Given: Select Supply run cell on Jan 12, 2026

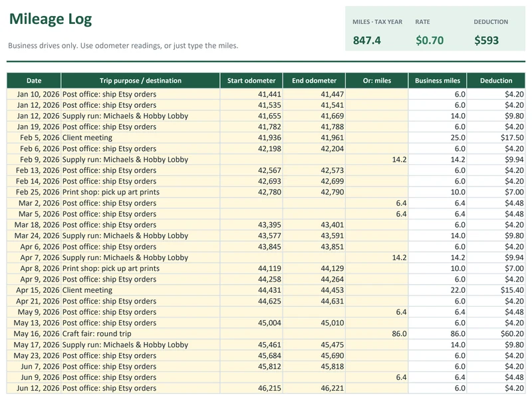Looking at the screenshot, I should click(140, 116).
